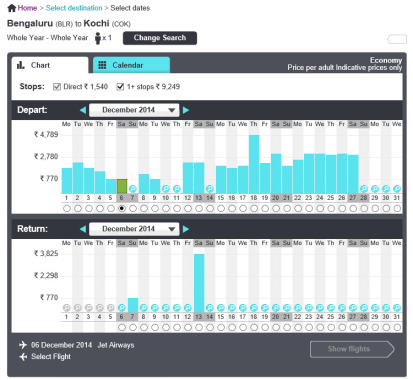413x380 pixels.
Task: Previous month arrow in Return section
Action: click(x=83, y=229)
